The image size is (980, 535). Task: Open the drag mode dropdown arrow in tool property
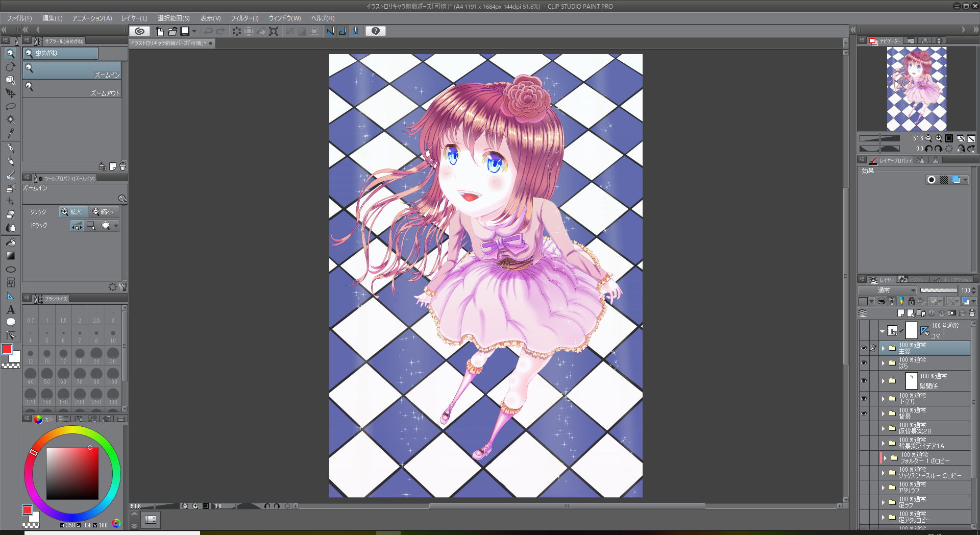pos(116,226)
